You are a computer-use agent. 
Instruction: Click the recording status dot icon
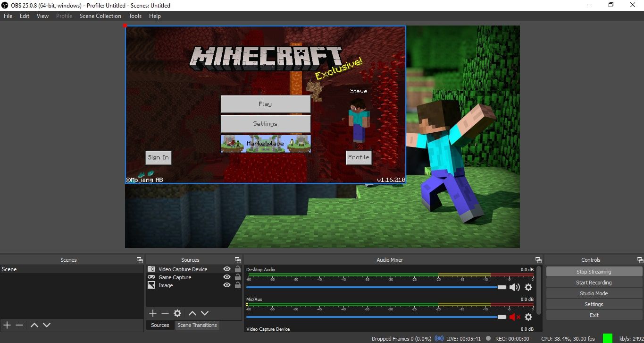point(488,338)
